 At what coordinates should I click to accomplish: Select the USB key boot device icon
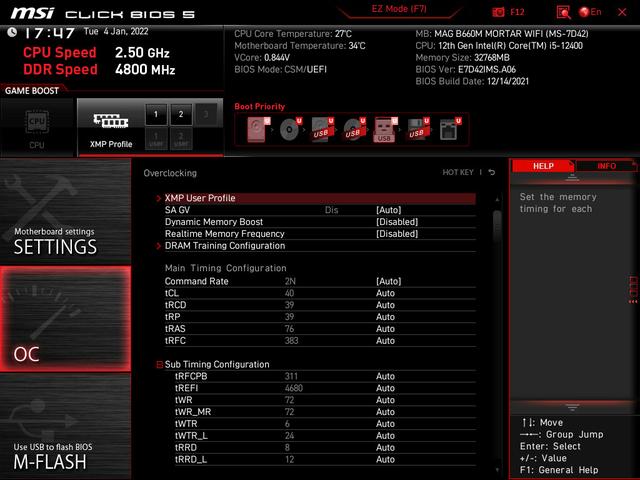[x=385, y=130]
